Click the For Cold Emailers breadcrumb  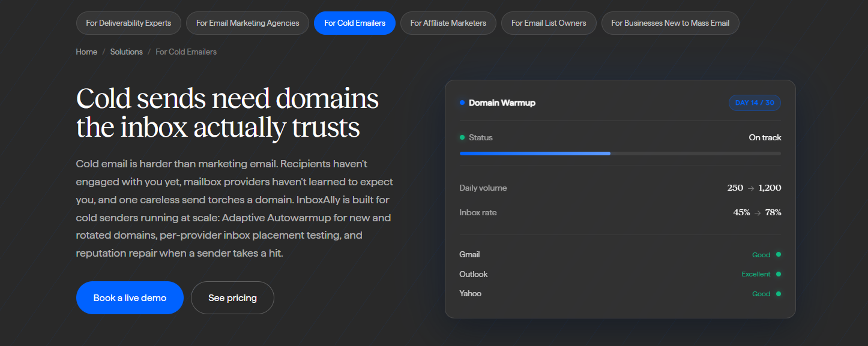(186, 52)
